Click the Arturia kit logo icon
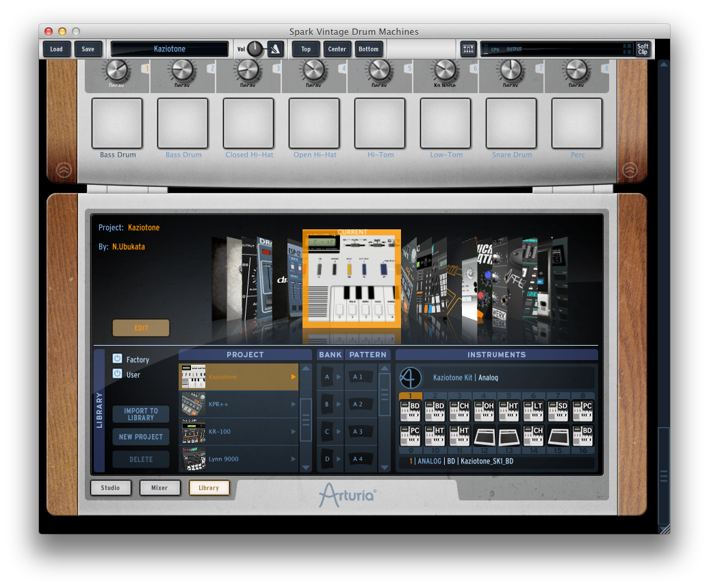709x588 pixels. (411, 378)
